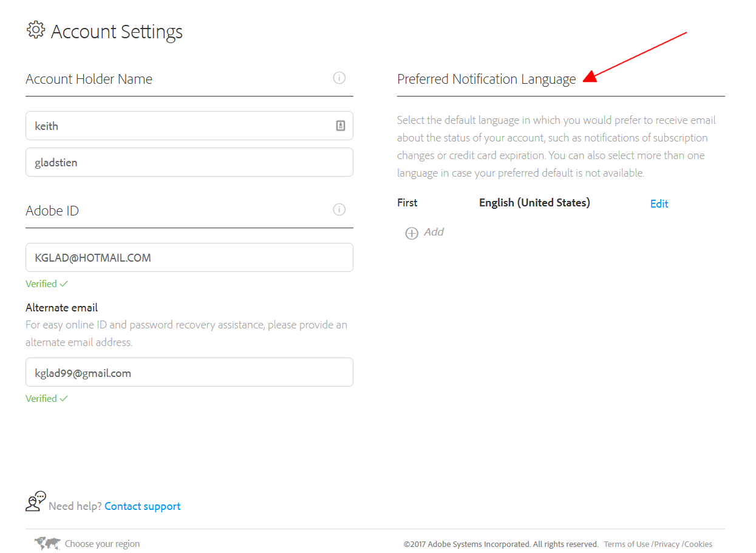Viewport: 756px width, 553px height.
Task: Click the last name field containing gladstien
Action: [x=189, y=162]
